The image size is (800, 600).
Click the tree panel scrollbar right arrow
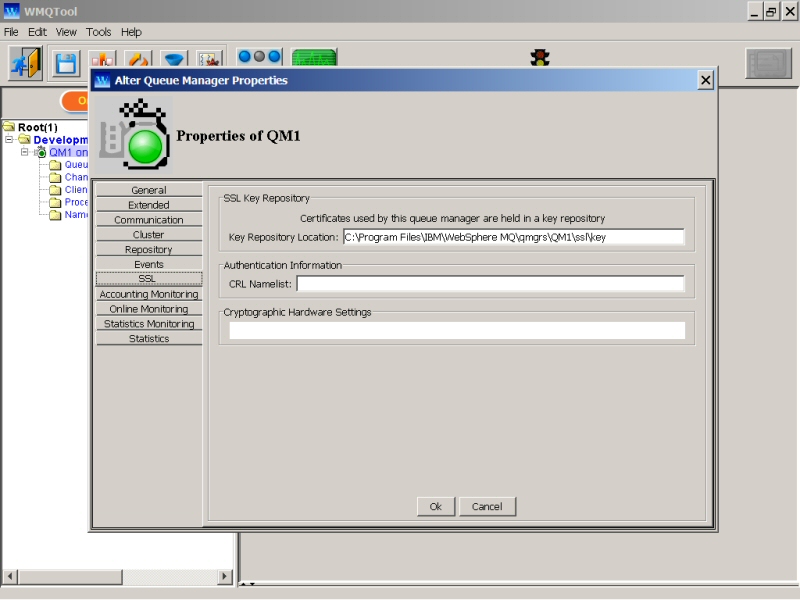pos(224,577)
